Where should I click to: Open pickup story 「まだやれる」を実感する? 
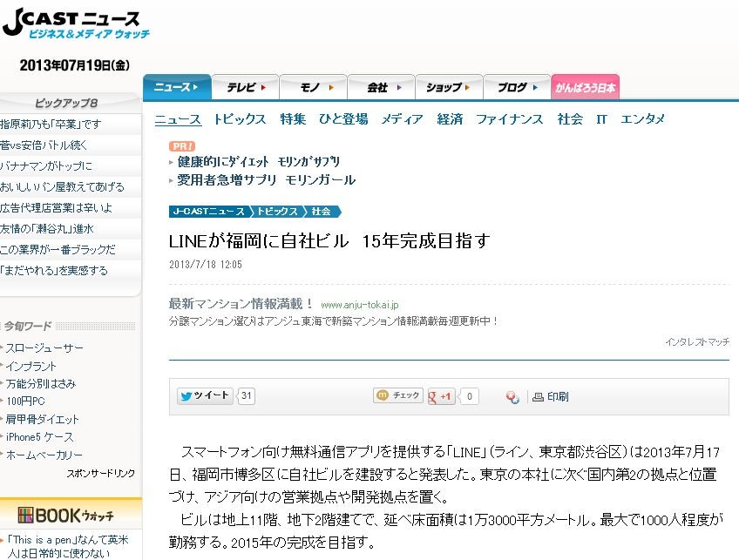[54, 270]
